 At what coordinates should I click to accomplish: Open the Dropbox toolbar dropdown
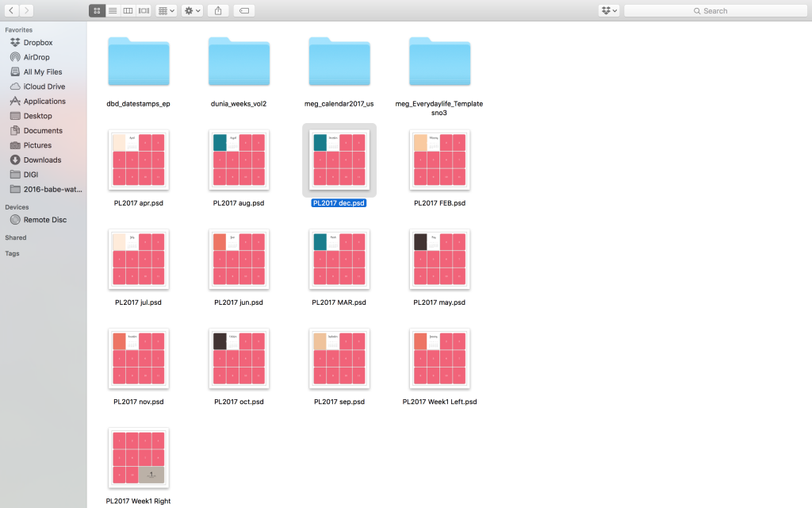click(609, 10)
